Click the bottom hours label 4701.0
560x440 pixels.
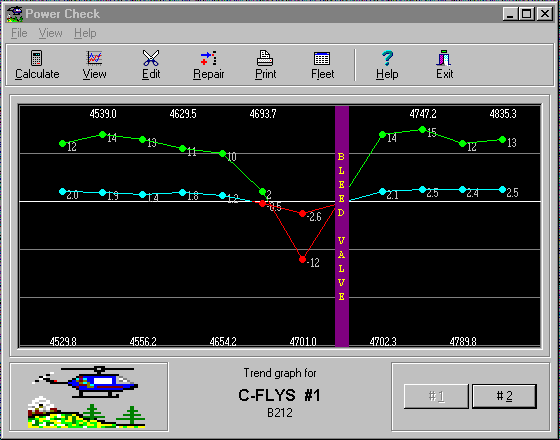[303, 342]
